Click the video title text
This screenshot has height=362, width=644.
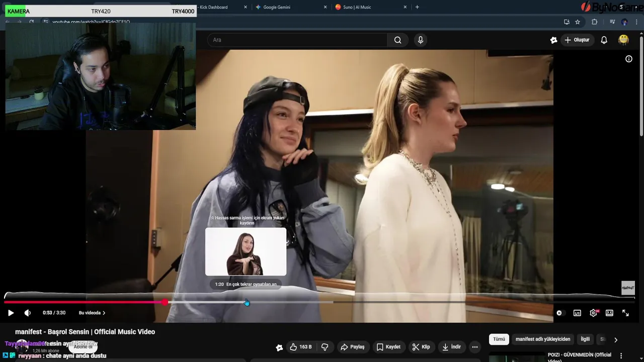pyautogui.click(x=85, y=332)
